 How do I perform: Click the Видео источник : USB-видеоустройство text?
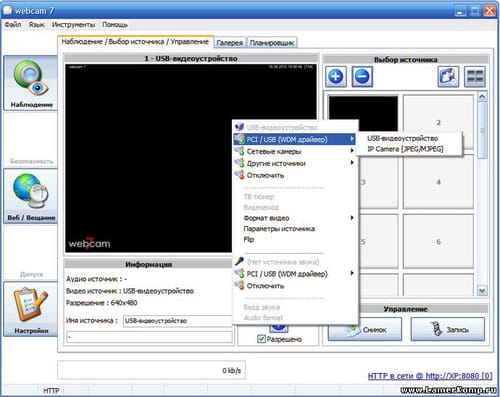130,291
